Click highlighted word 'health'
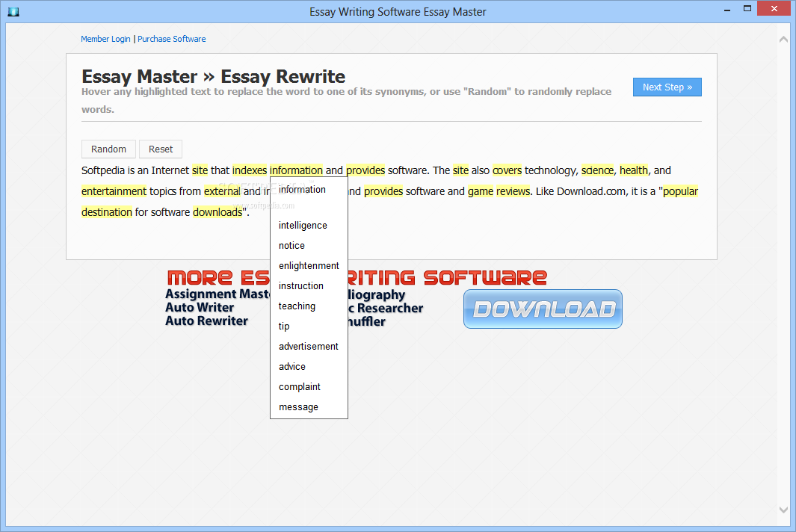Viewport: 796px width, 532px height. coord(634,170)
